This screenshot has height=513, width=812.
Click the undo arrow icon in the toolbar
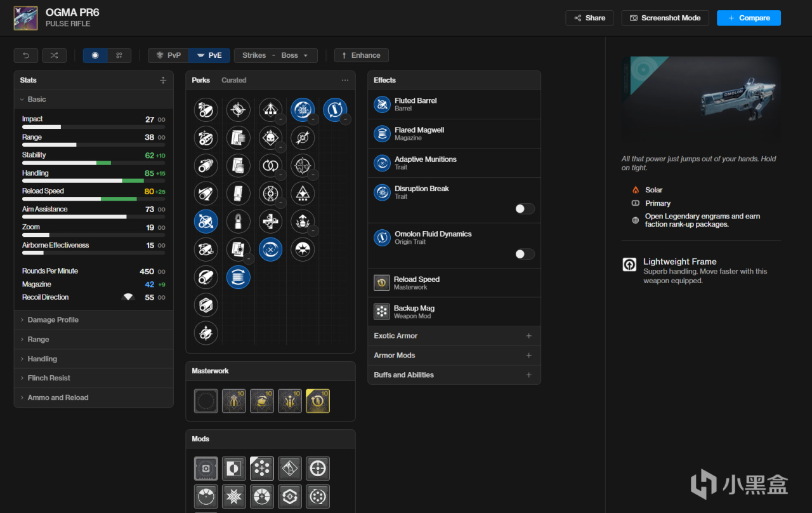click(x=26, y=55)
